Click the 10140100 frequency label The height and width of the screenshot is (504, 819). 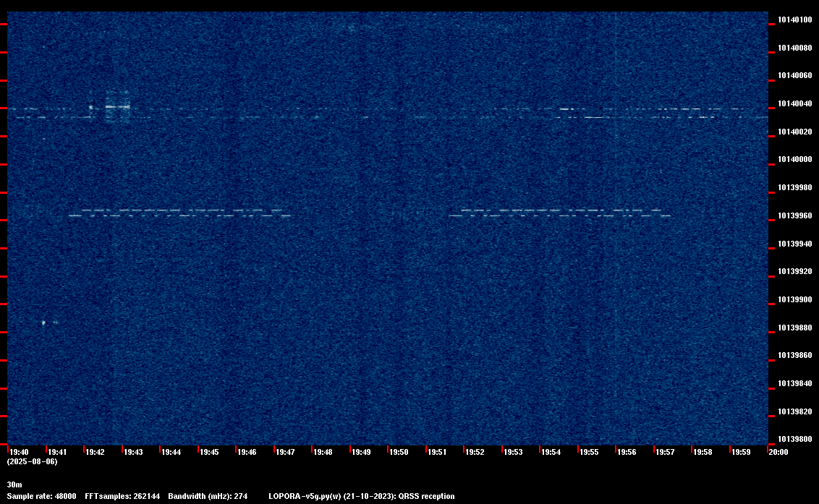point(794,20)
